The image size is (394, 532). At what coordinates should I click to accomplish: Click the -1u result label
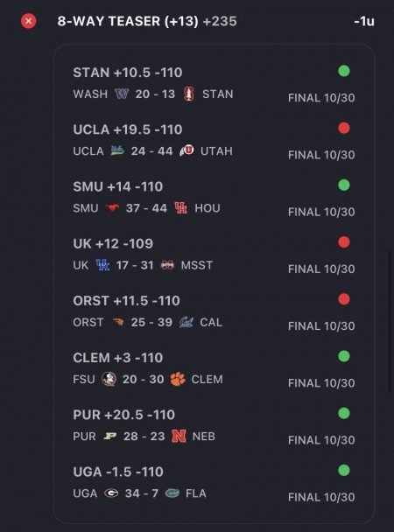pos(364,21)
